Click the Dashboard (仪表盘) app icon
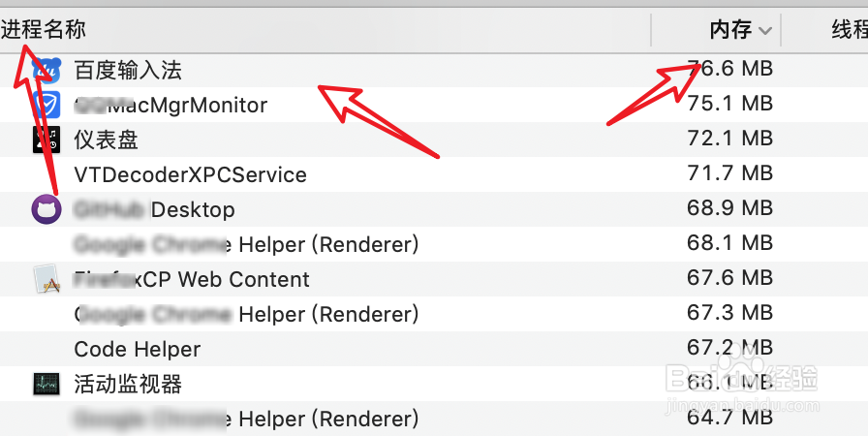 46,140
